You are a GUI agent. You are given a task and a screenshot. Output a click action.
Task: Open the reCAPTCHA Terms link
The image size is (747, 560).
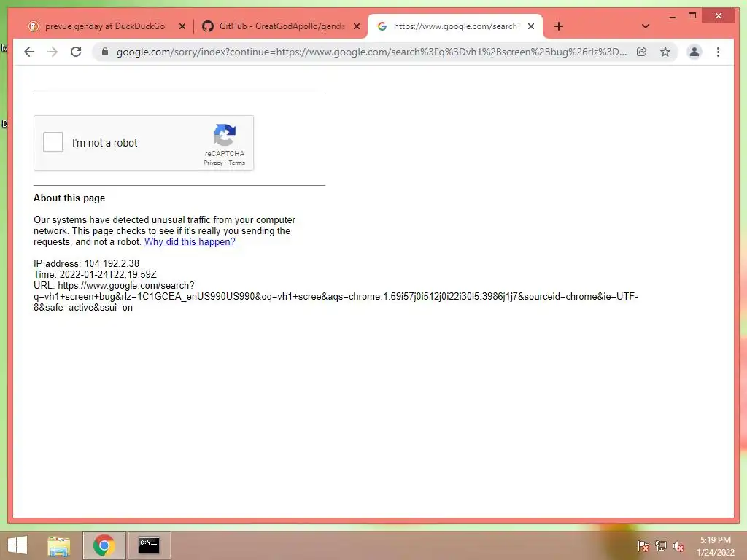click(x=237, y=163)
